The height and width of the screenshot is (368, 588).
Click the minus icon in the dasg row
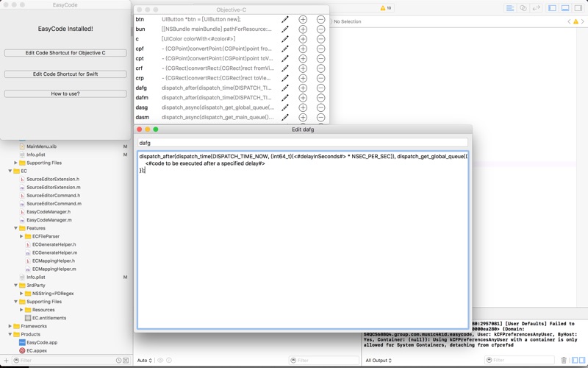point(320,107)
